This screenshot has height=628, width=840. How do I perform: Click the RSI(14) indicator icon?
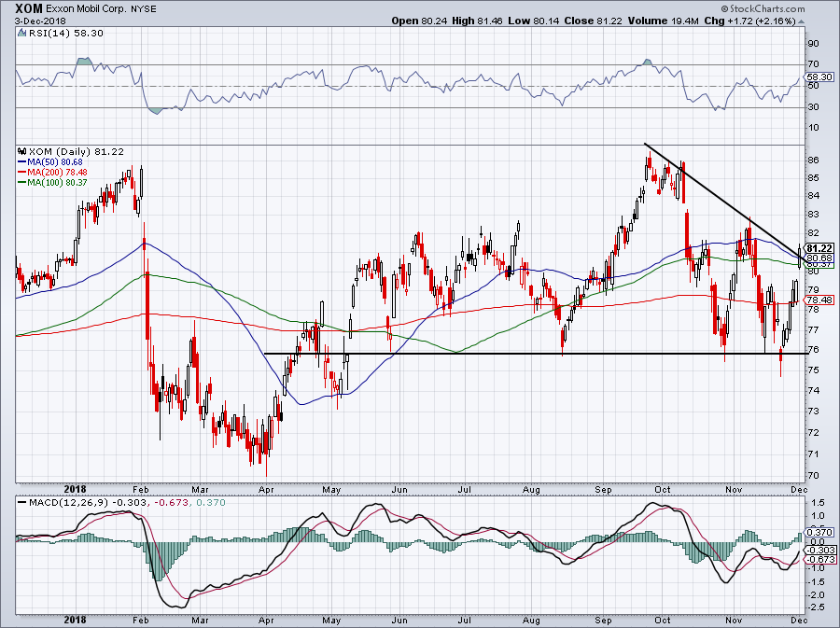click(21, 34)
